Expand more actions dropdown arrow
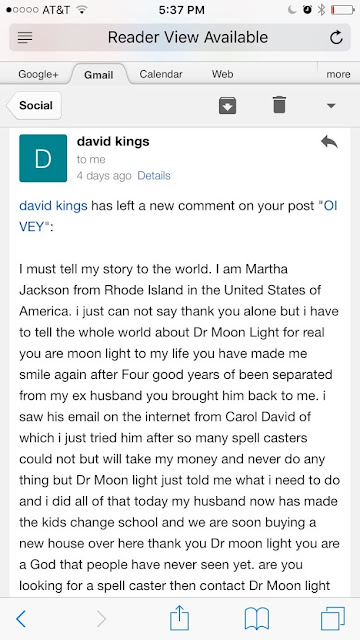Image resolution: width=360 pixels, height=640 pixels. [x=331, y=106]
